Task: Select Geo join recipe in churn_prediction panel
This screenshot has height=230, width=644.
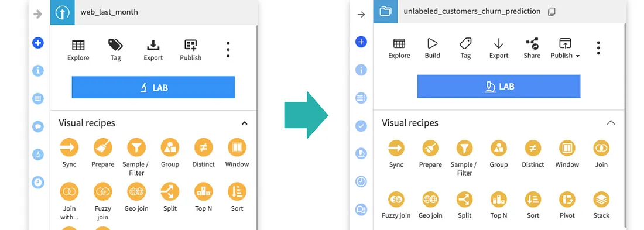Action: 430,199
